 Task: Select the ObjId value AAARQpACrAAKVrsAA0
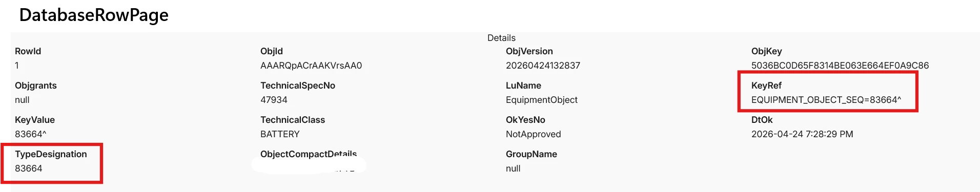tap(311, 66)
